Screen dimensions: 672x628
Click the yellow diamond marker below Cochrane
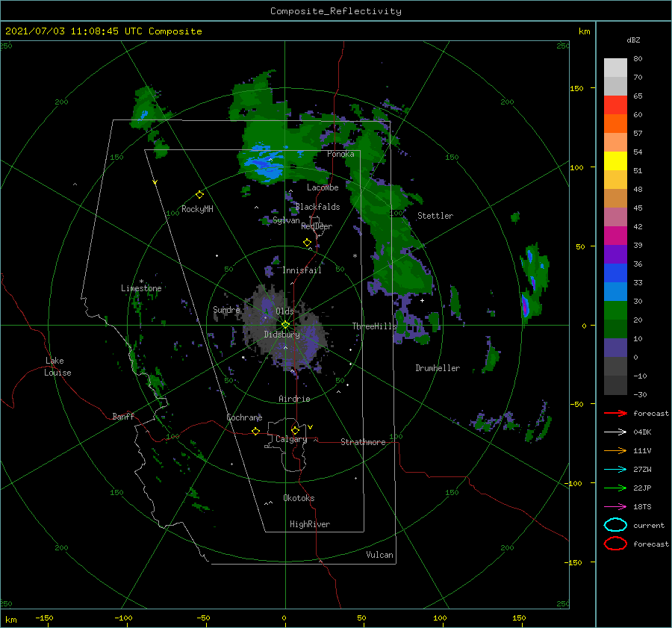255,432
